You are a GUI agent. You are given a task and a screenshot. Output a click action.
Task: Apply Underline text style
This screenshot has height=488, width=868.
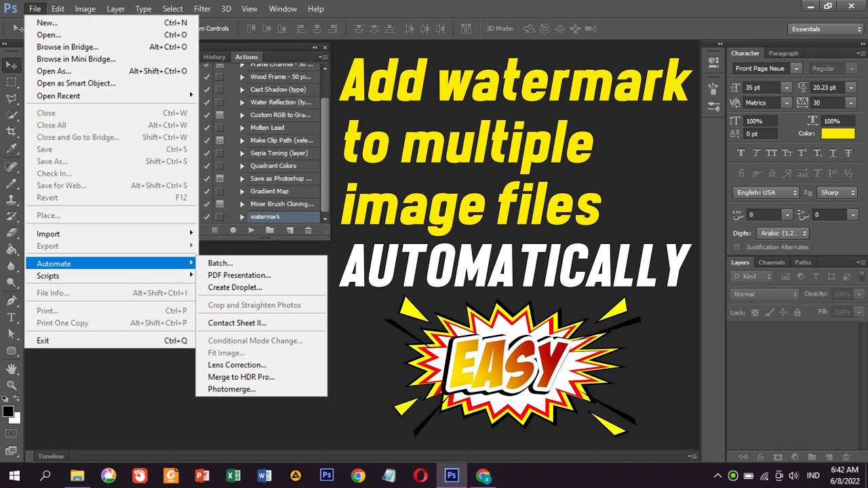tap(834, 153)
